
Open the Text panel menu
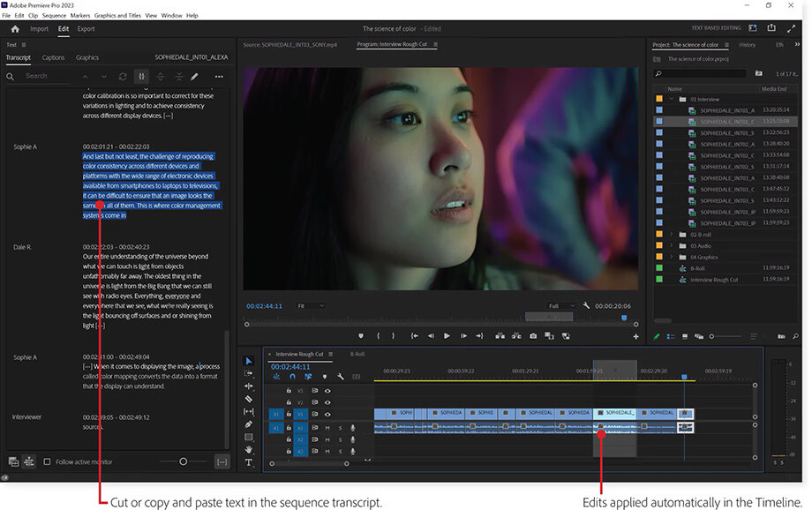(x=24, y=45)
